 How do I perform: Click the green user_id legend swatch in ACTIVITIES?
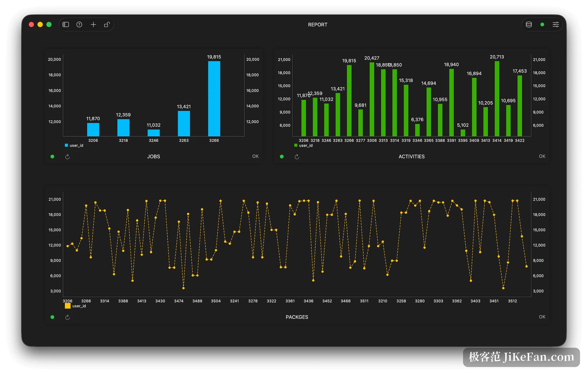(296, 145)
